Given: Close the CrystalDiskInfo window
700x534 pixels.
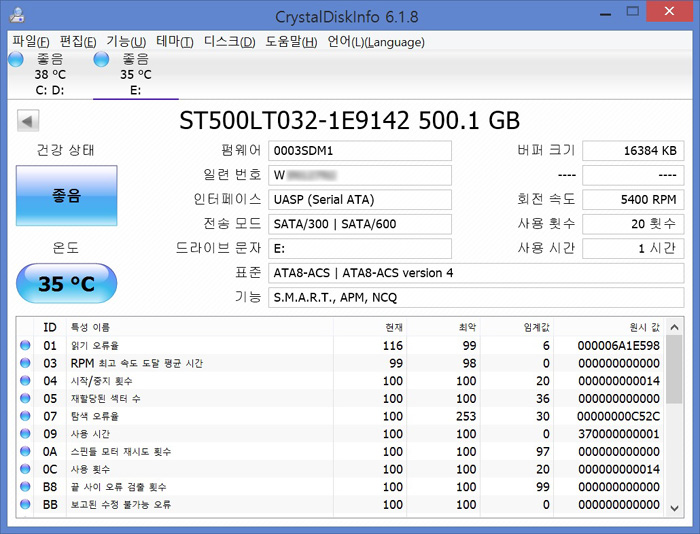Looking at the screenshot, I should pyautogui.click(x=669, y=11).
